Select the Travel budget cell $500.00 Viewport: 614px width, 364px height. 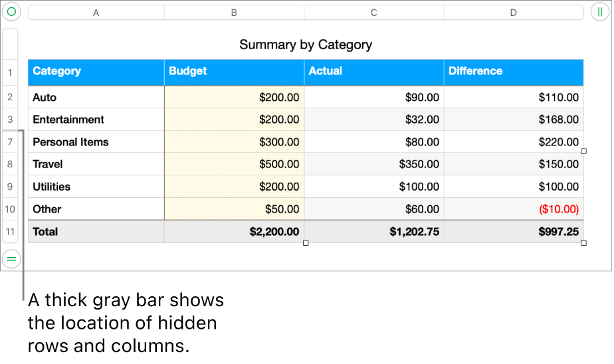(x=234, y=164)
